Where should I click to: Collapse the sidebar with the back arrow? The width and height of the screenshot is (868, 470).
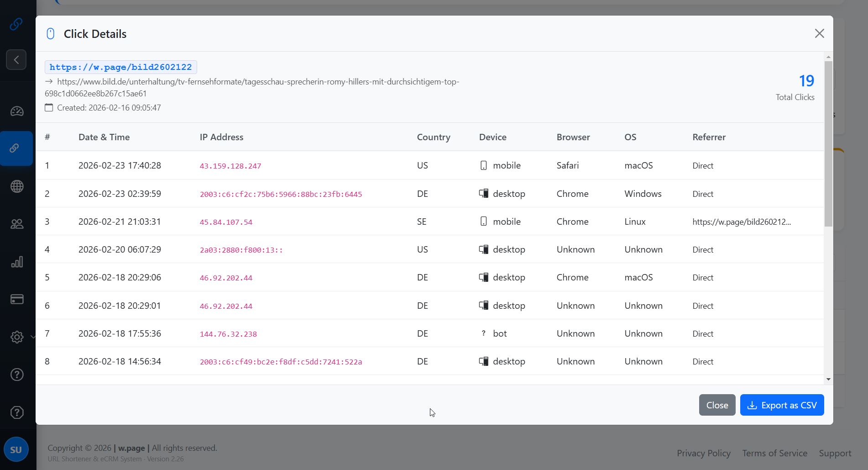click(x=16, y=59)
